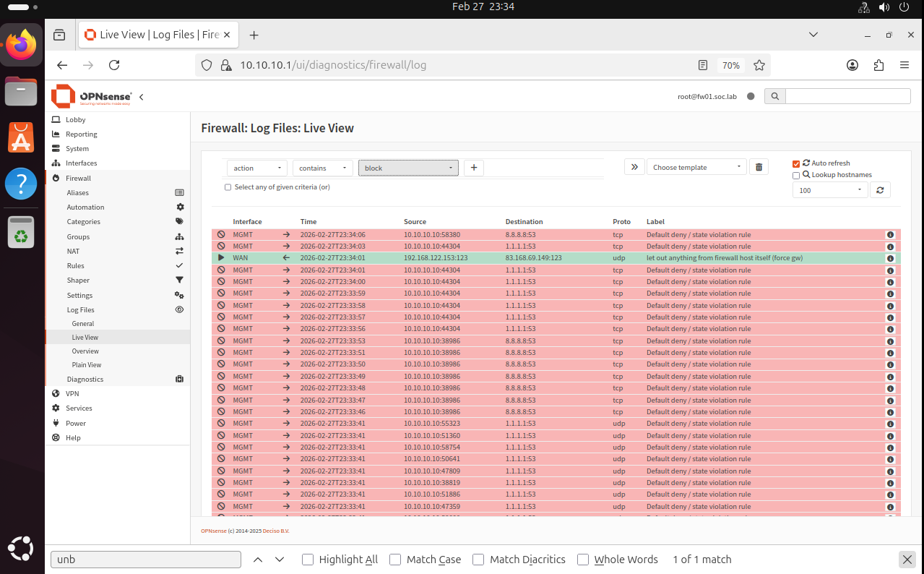Click the Rules checkmark icon
The width and height of the screenshot is (924, 574).
pyautogui.click(x=179, y=266)
